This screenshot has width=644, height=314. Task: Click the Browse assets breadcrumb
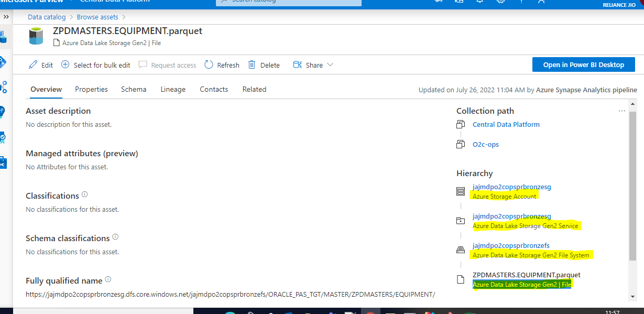[x=97, y=17]
